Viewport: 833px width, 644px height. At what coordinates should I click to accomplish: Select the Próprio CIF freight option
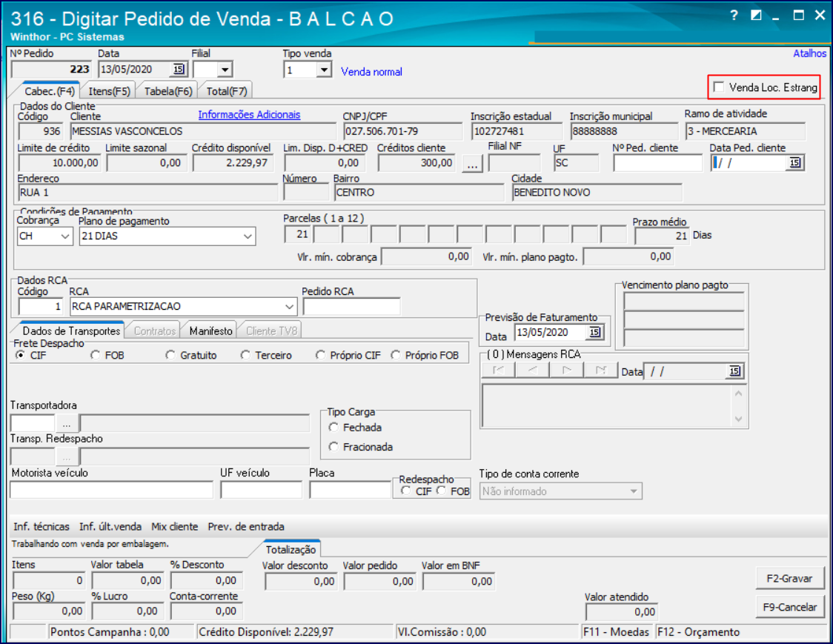tap(320, 355)
